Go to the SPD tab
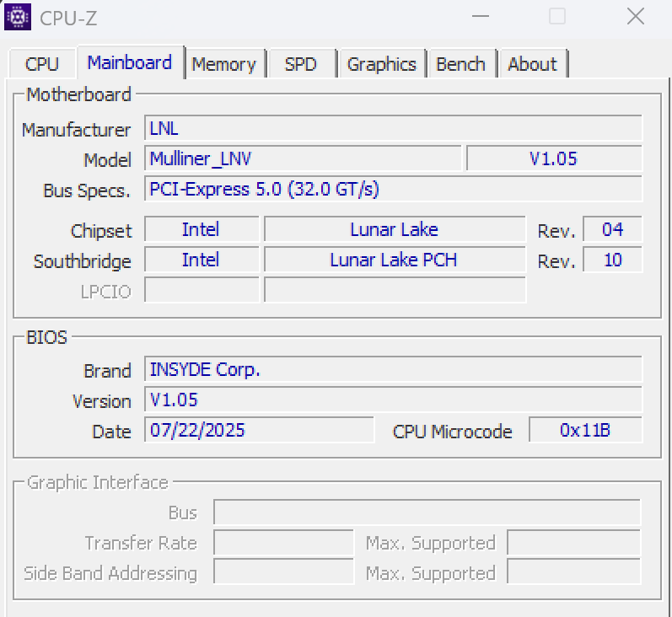This screenshot has height=617, width=672. pos(301,64)
